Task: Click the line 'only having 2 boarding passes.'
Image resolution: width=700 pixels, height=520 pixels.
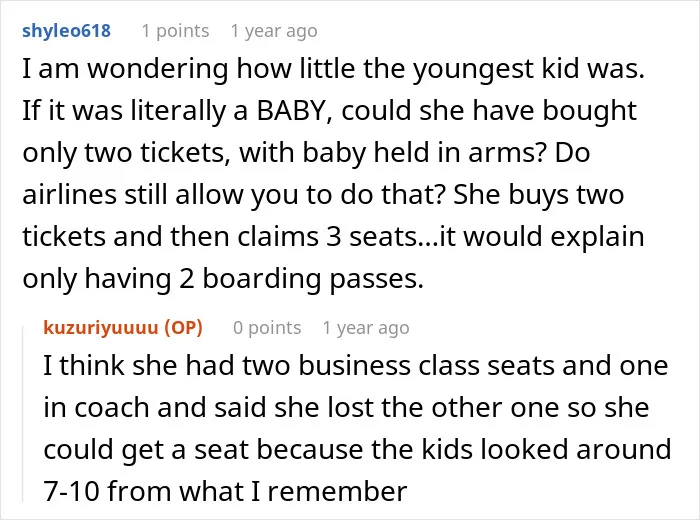Action: [223, 279]
